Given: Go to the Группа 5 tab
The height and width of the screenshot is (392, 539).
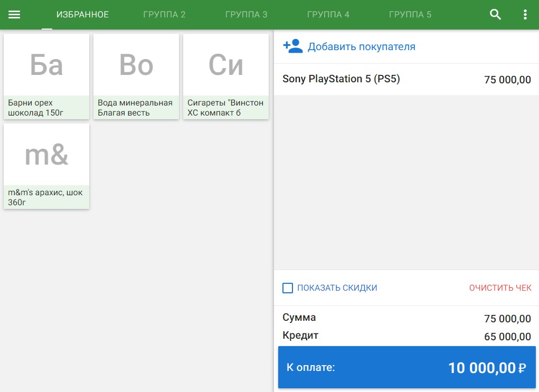Looking at the screenshot, I should click(x=410, y=15).
